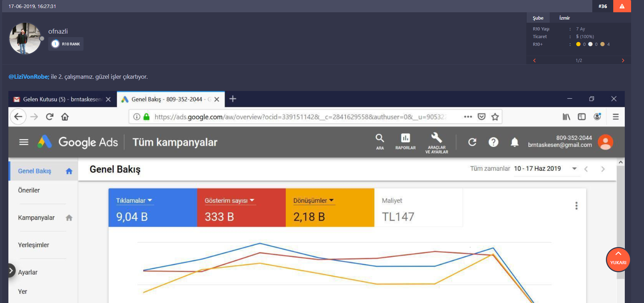Open the @LiziVonRobe mention link
This screenshot has width=644, height=303.
tap(29, 77)
